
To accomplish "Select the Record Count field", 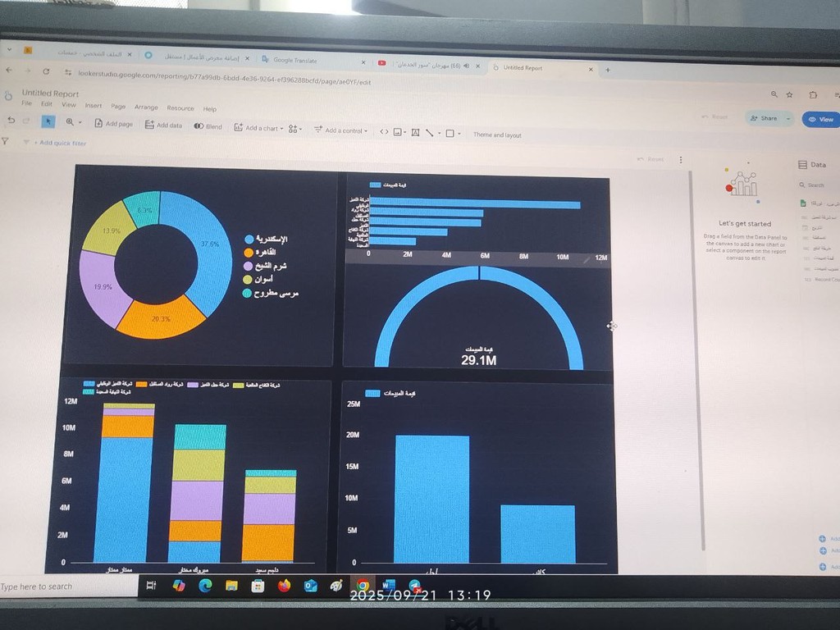I will 820,280.
